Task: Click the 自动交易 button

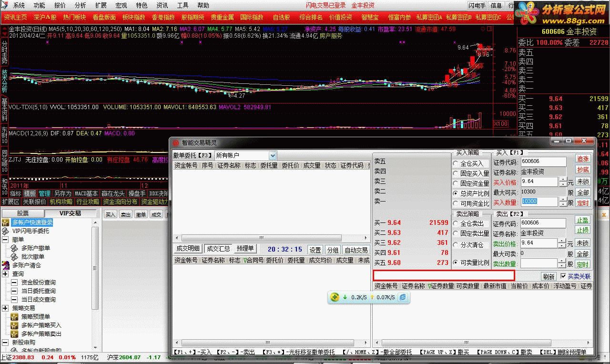Action: (x=356, y=250)
